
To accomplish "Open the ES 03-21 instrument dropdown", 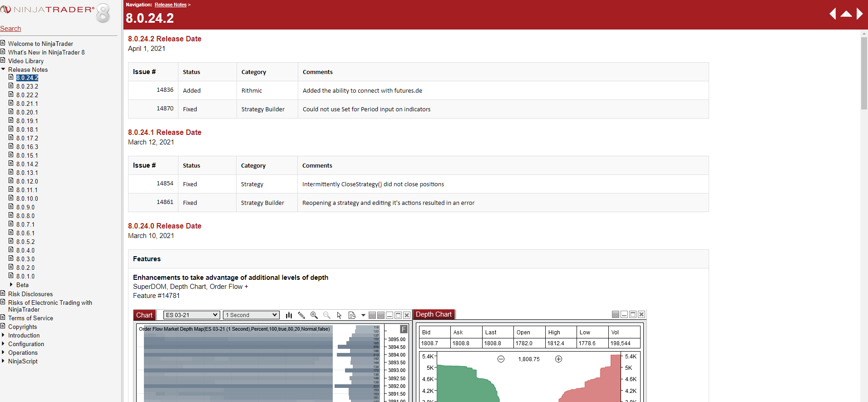I will (x=192, y=315).
